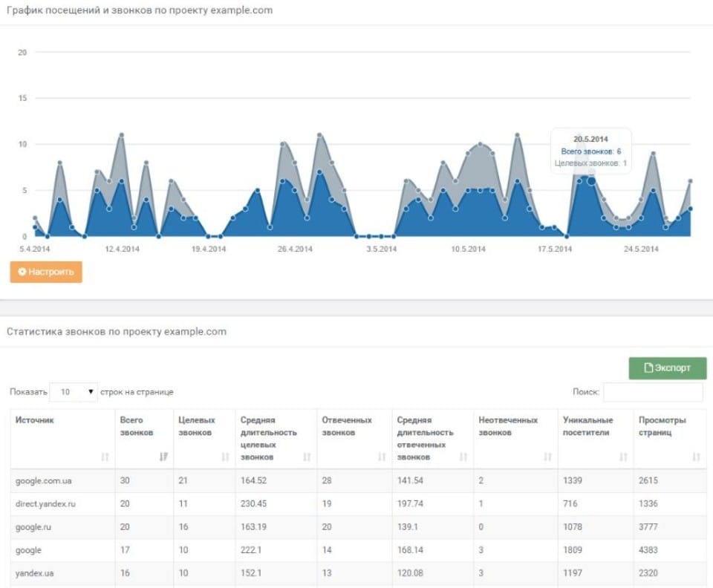713x588 pixels.
Task: Click sort icon for Отвеченных звонков
Action: tap(382, 457)
